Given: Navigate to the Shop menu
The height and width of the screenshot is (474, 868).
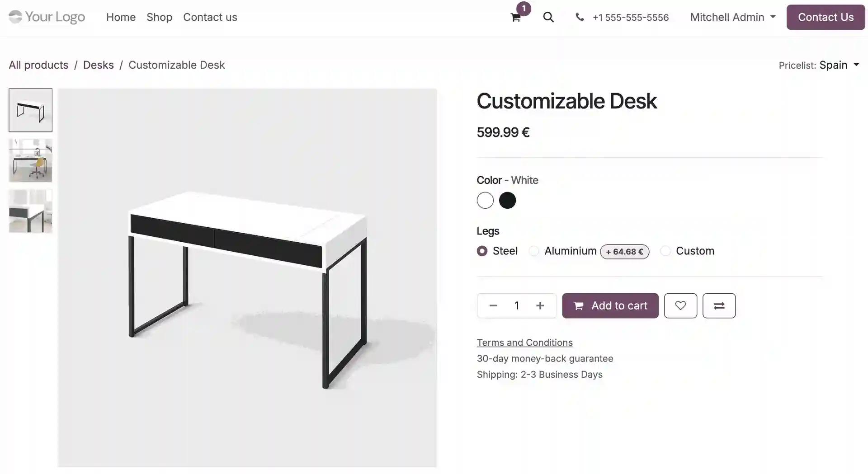Looking at the screenshot, I should [159, 17].
